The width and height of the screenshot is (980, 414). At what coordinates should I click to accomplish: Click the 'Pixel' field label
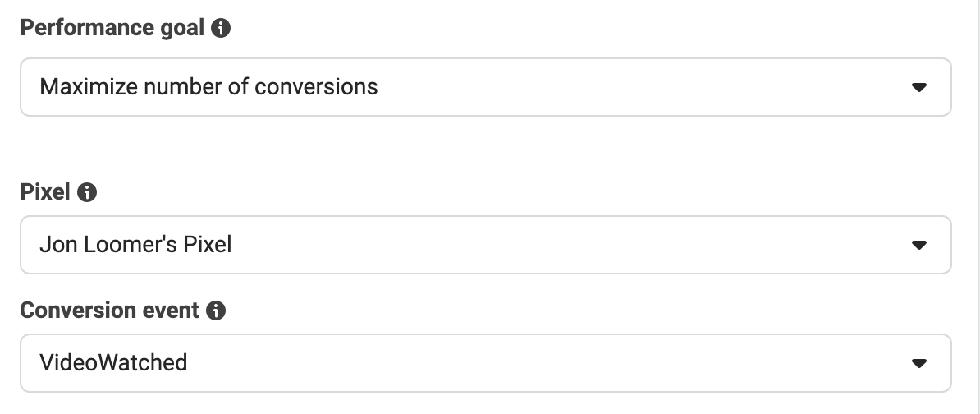click(x=45, y=192)
